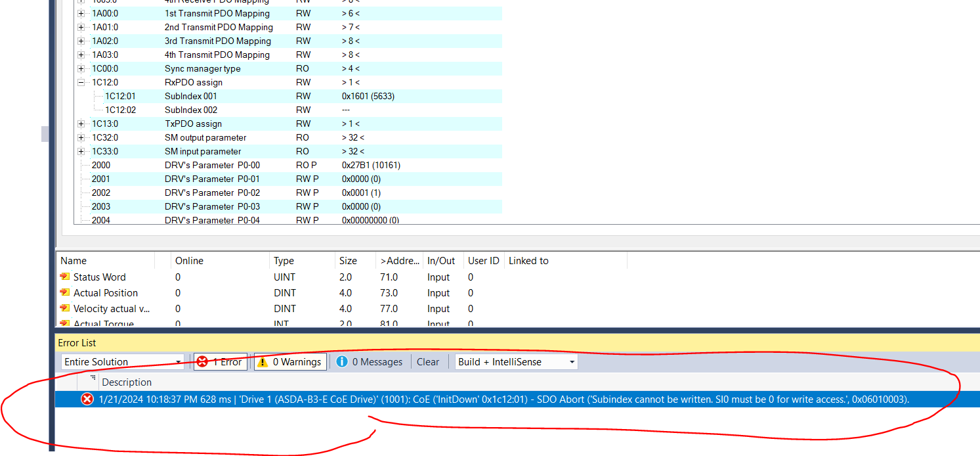Click the Velocity actual value variable icon

pos(65,309)
